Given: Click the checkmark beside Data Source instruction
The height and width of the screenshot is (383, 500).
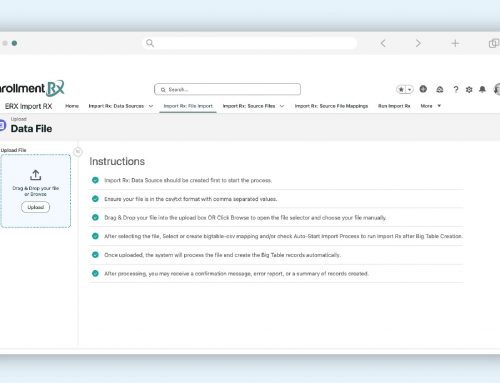Looking at the screenshot, I should point(95,180).
